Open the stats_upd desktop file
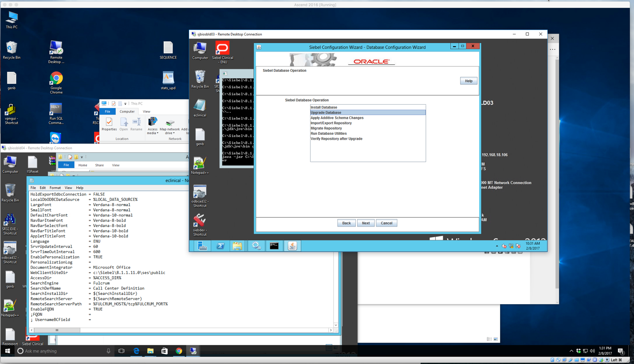634x364 pixels. point(168,81)
